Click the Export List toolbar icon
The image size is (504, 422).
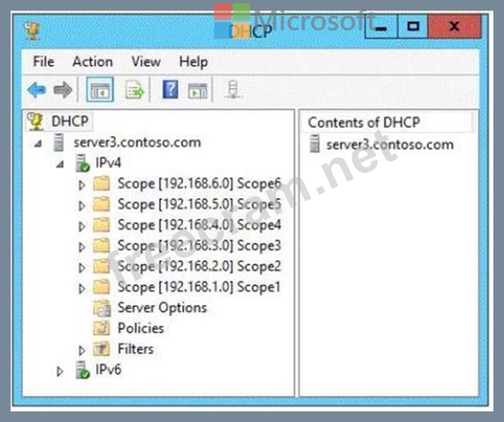pyautogui.click(x=134, y=90)
